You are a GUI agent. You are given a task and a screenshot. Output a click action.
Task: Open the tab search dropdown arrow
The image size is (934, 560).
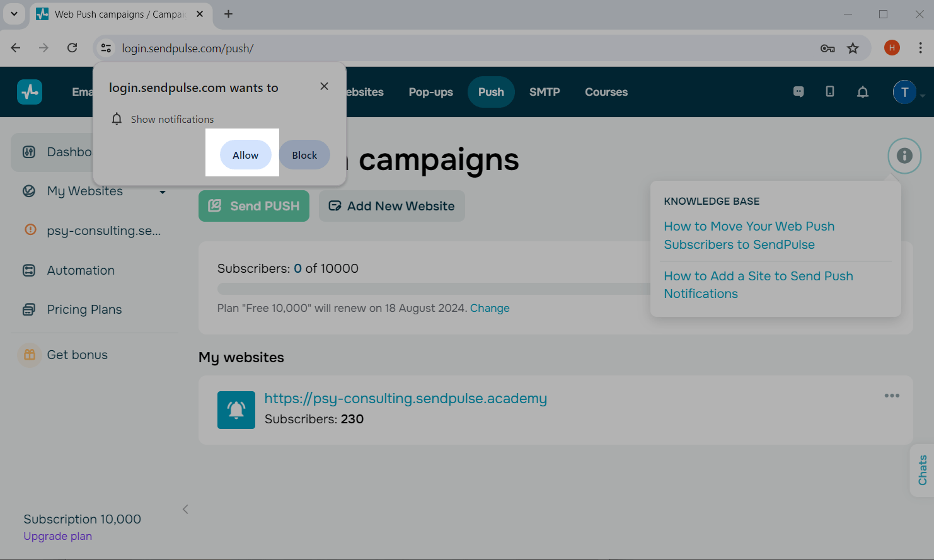(14, 14)
